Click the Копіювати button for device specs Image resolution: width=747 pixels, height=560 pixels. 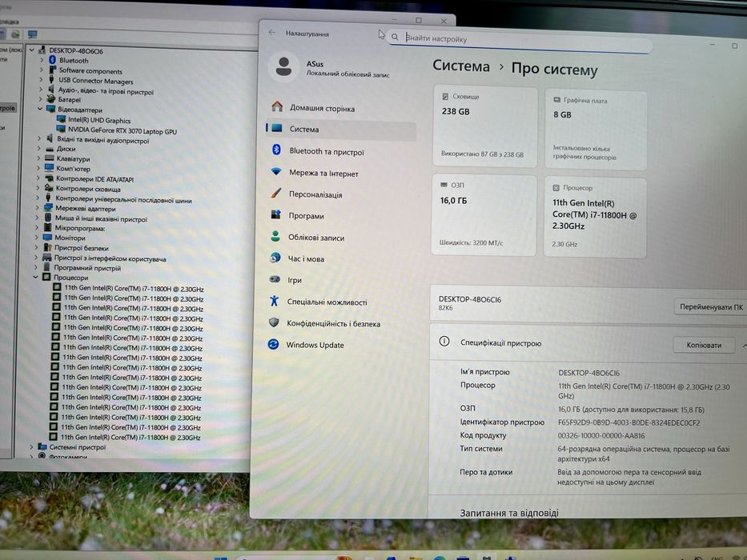[x=704, y=345]
